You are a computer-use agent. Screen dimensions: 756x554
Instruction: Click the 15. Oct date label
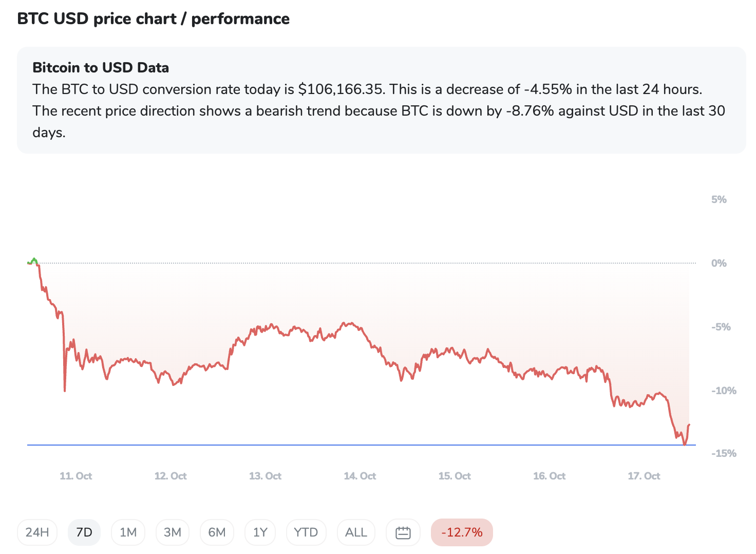[x=455, y=476]
